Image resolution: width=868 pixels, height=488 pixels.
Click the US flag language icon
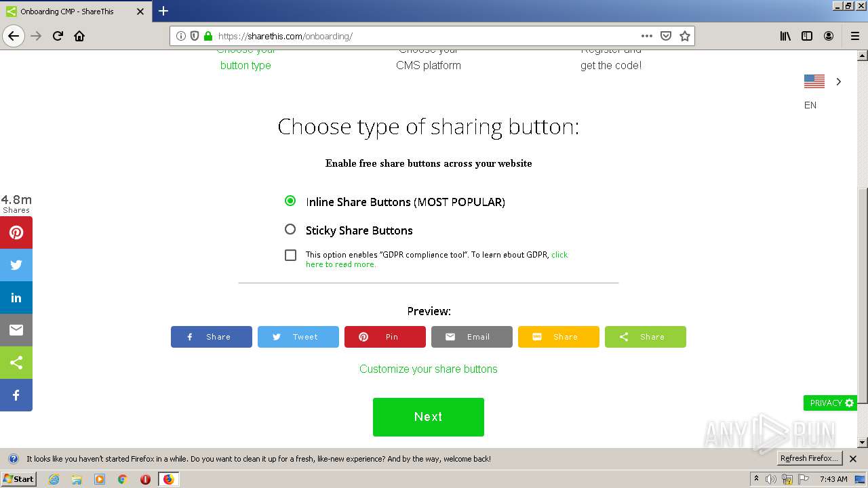[814, 81]
